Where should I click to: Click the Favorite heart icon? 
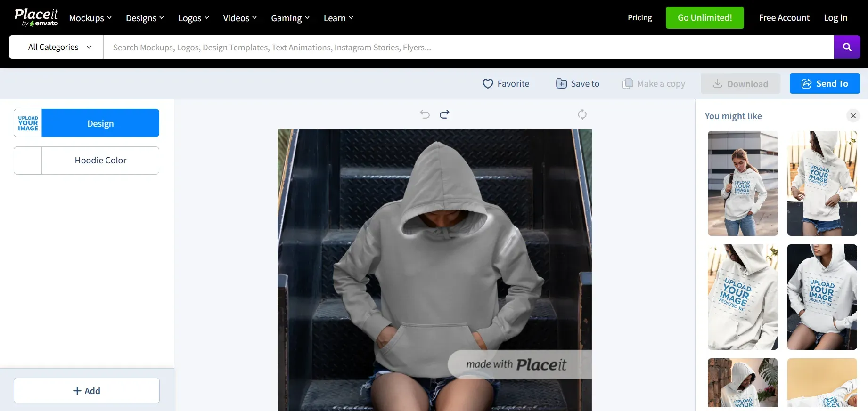pos(488,84)
